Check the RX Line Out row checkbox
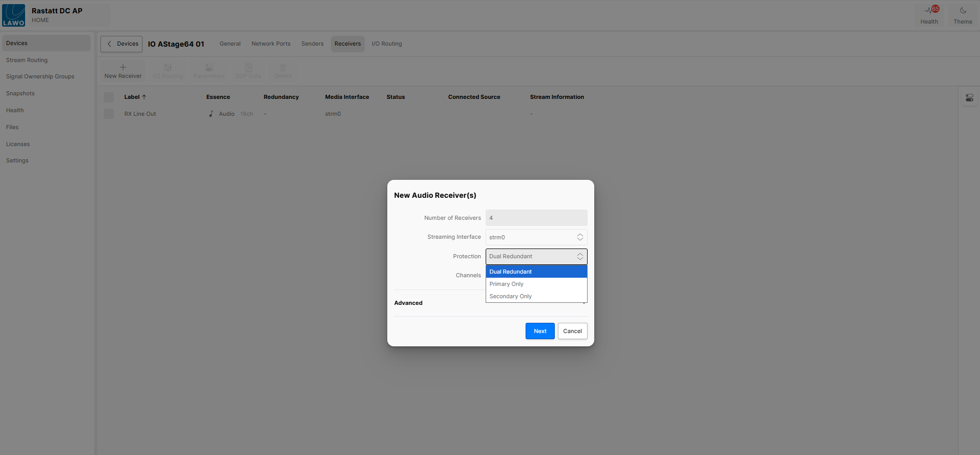The width and height of the screenshot is (980, 455). [x=109, y=114]
